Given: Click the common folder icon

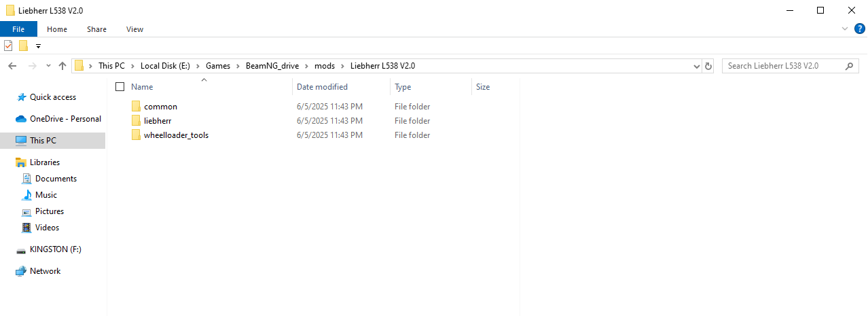Looking at the screenshot, I should [x=136, y=107].
